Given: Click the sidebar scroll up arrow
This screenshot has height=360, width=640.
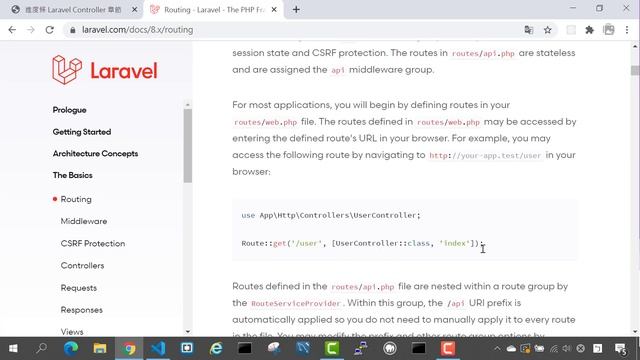Looking at the screenshot, I should pos(188,105).
